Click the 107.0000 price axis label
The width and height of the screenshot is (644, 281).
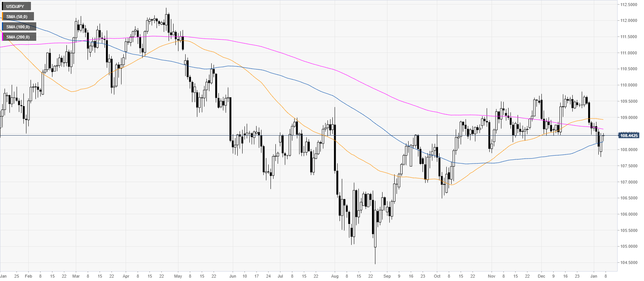[629, 182]
